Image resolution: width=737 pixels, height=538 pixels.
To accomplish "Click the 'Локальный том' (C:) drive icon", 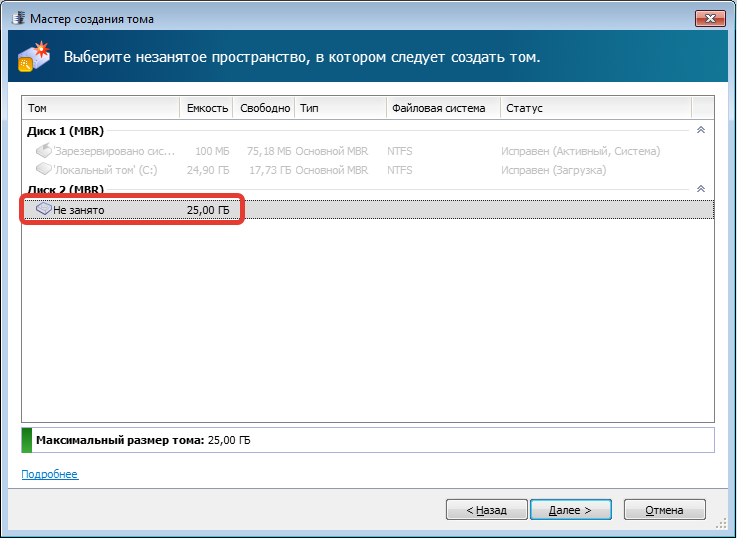I will [44, 169].
